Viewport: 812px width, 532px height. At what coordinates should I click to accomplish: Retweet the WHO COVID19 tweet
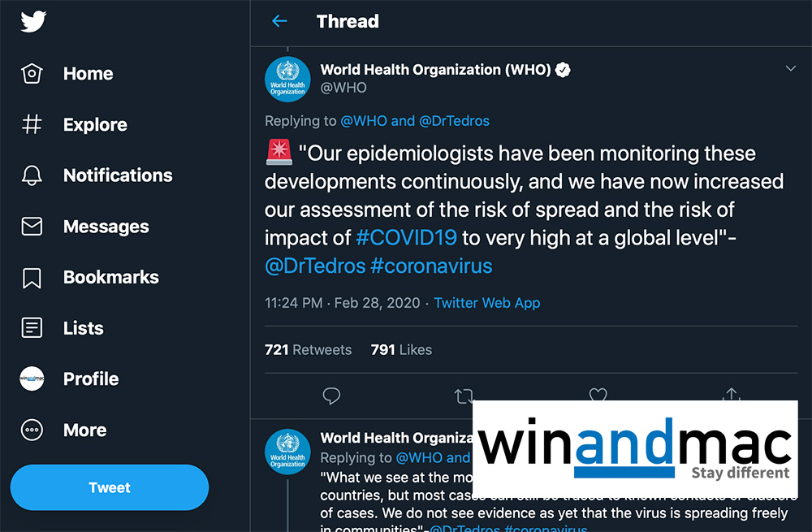[x=464, y=396]
